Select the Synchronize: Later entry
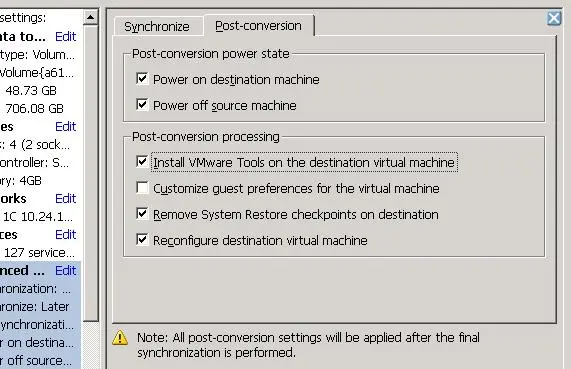The height and width of the screenshot is (369, 571). [35, 307]
